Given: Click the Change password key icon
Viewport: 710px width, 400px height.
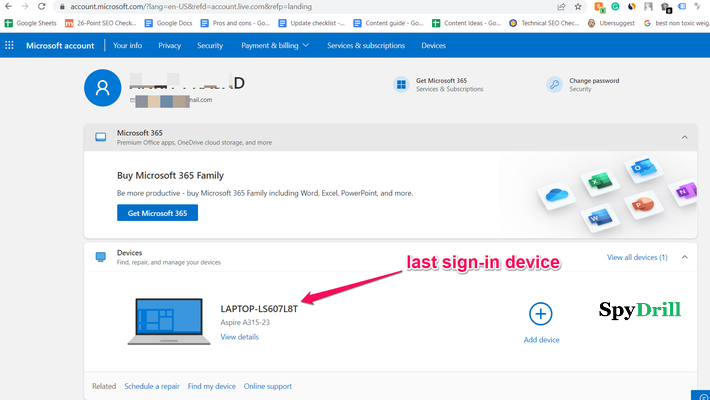Looking at the screenshot, I should (x=554, y=85).
